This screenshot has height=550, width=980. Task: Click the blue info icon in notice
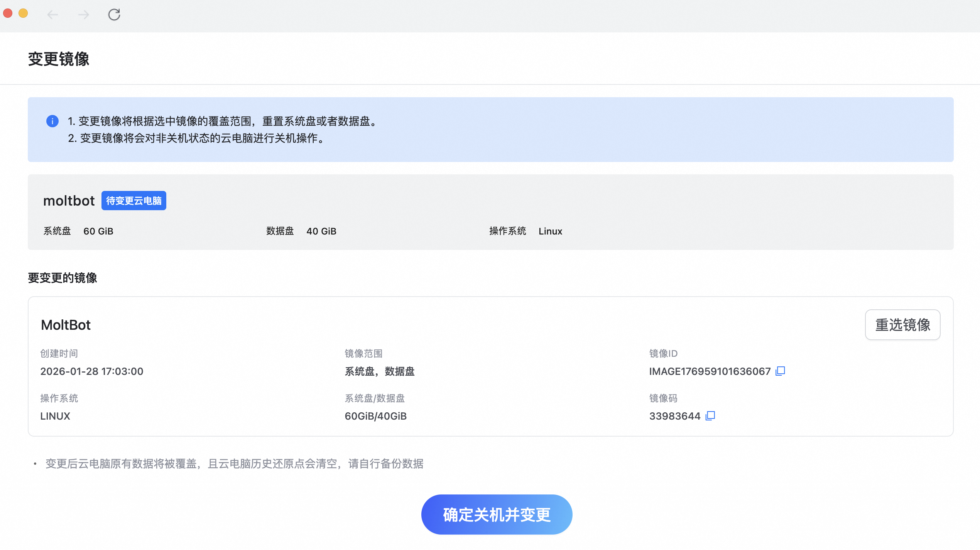coord(52,121)
